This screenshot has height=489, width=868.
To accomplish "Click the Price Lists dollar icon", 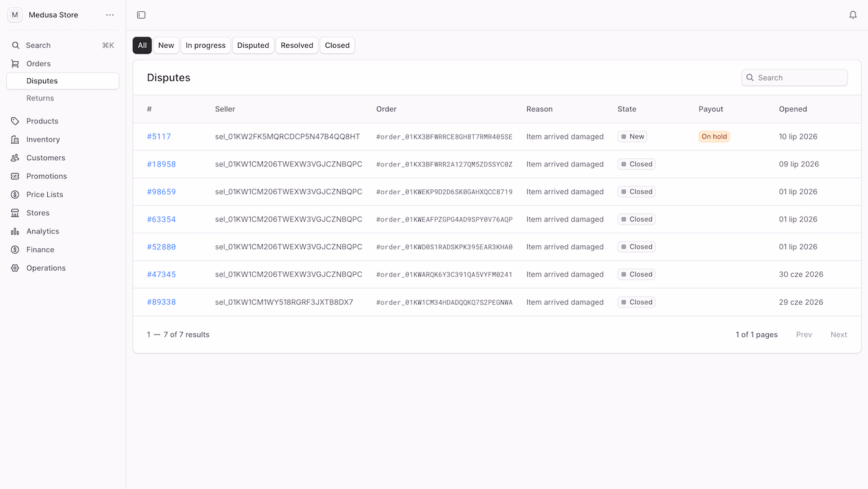I will point(15,194).
